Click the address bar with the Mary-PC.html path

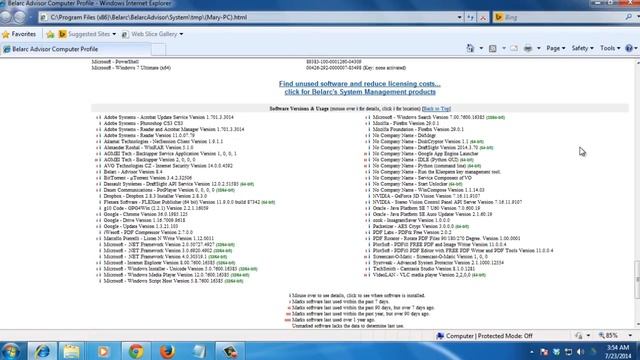247,17
